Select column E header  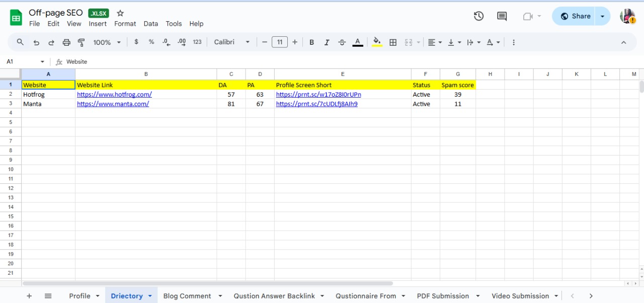coord(343,74)
